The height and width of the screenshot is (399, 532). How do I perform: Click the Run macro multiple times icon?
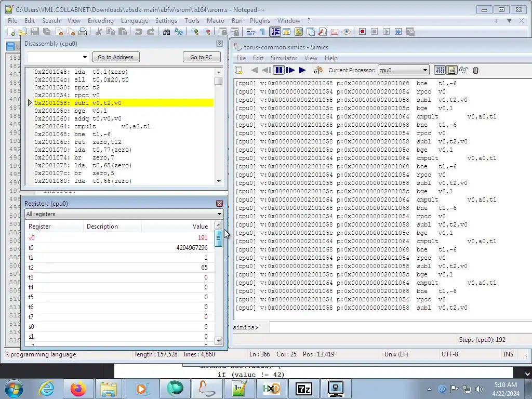398,32
